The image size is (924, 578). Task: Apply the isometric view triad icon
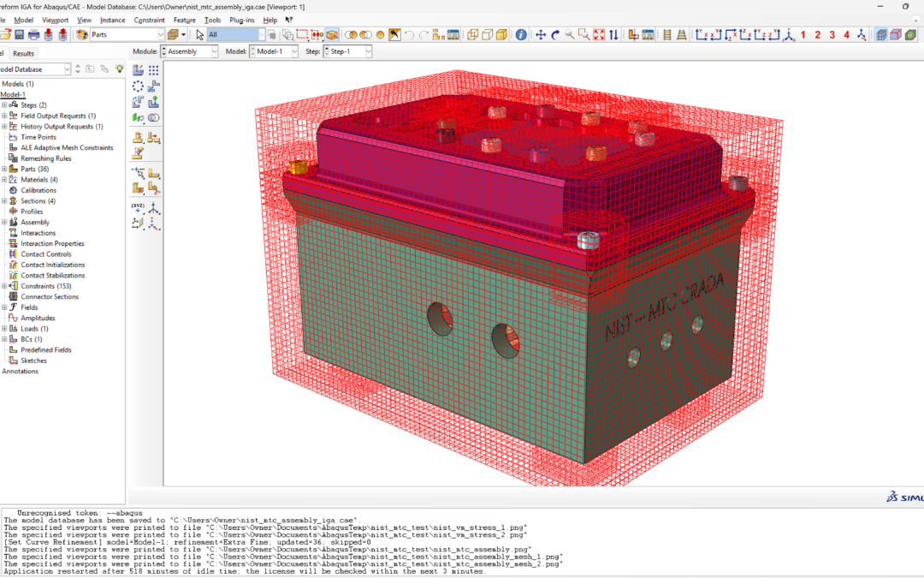point(789,35)
